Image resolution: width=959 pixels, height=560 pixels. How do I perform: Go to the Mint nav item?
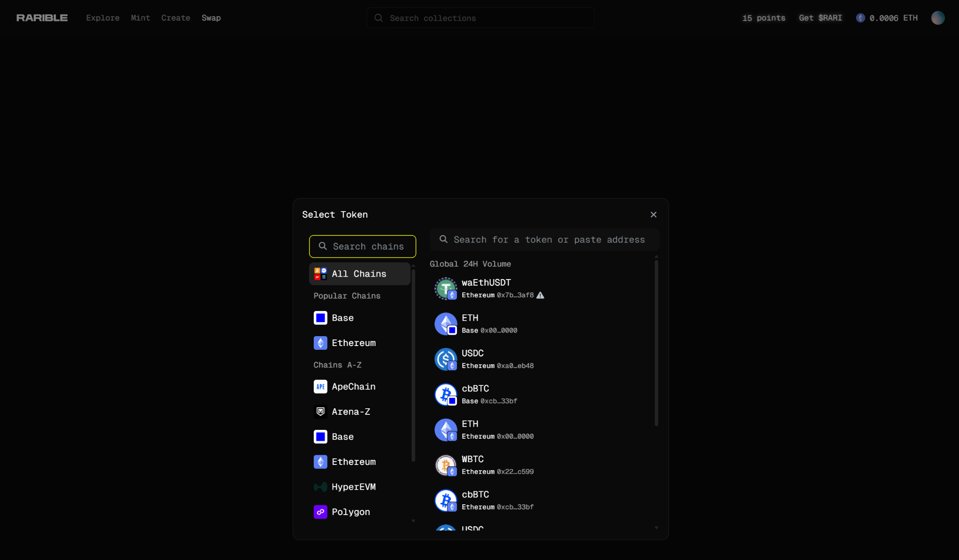point(140,18)
